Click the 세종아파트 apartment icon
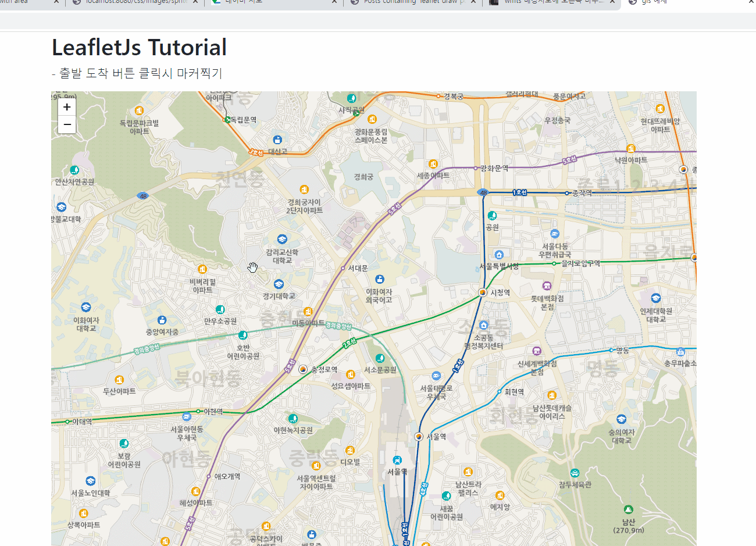 (x=433, y=164)
